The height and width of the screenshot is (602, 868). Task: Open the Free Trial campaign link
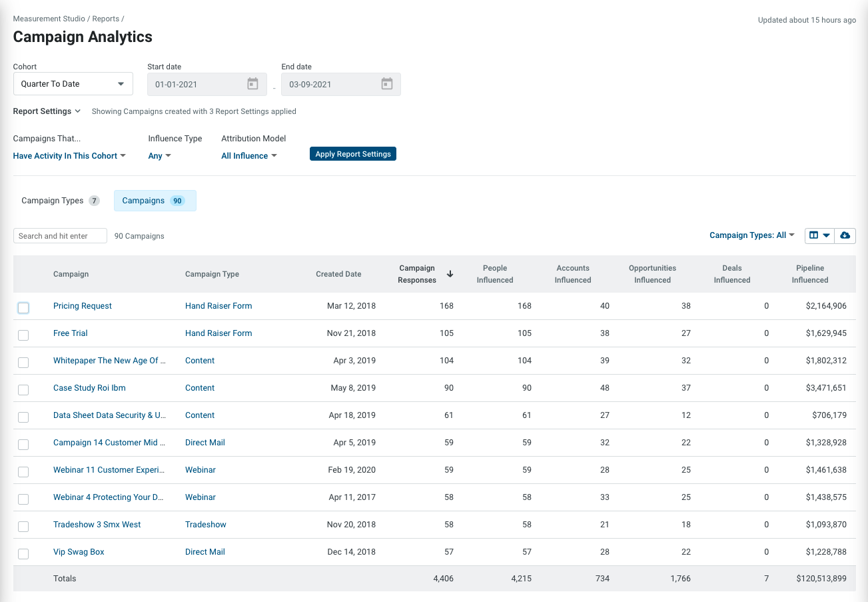[x=71, y=333]
